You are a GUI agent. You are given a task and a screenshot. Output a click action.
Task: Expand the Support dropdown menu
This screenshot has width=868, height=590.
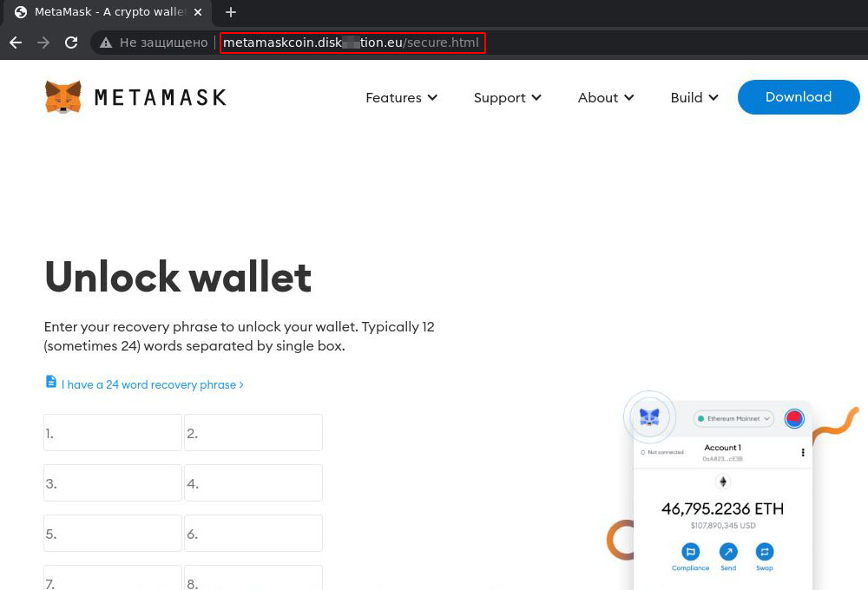[x=508, y=98]
